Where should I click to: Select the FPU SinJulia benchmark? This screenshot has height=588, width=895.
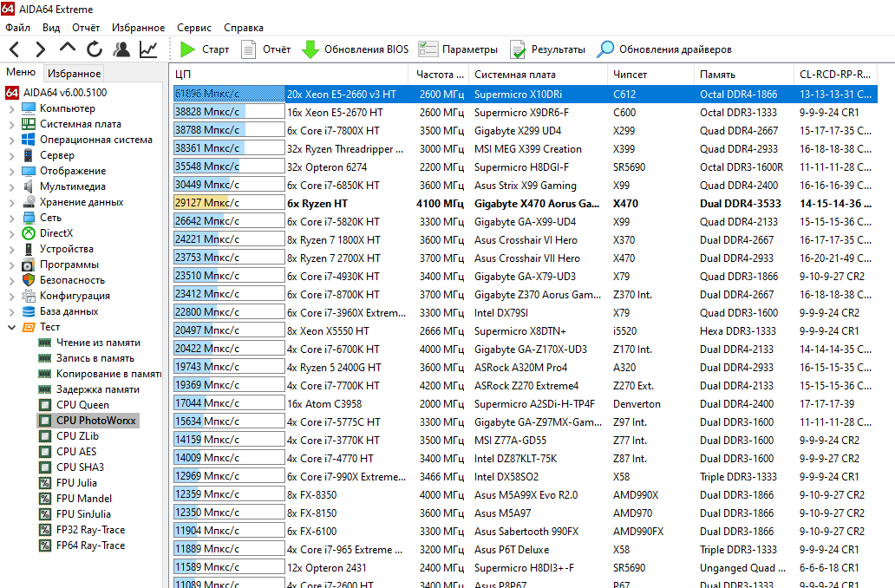(83, 514)
